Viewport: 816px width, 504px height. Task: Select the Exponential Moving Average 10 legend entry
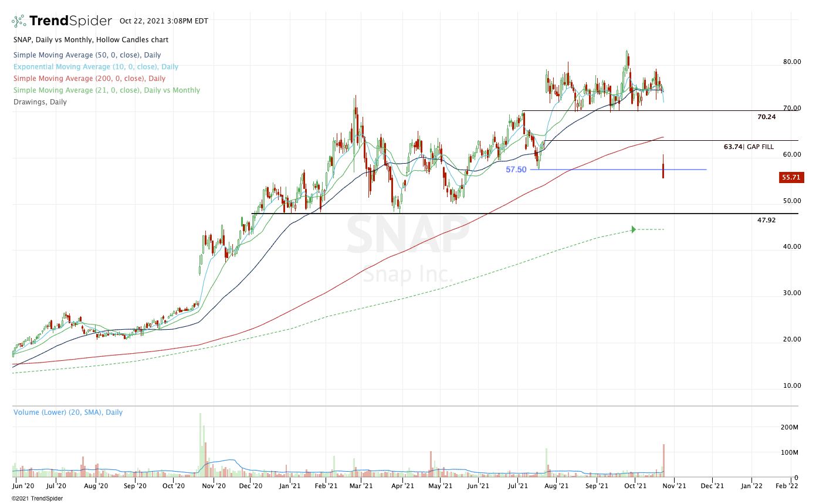point(96,67)
